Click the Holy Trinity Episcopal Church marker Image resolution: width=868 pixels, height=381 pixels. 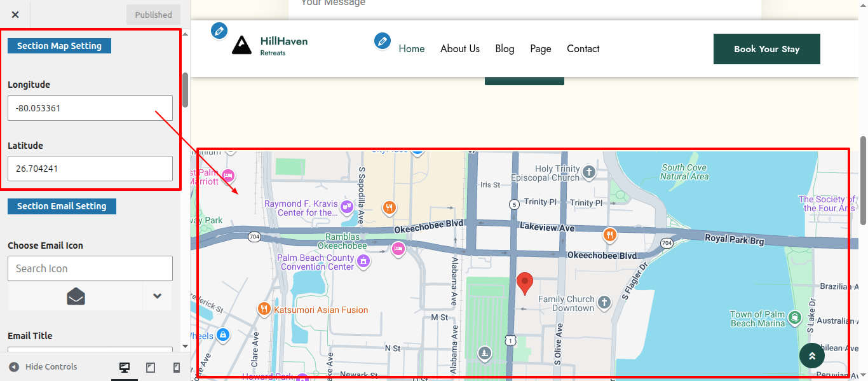coord(589,172)
